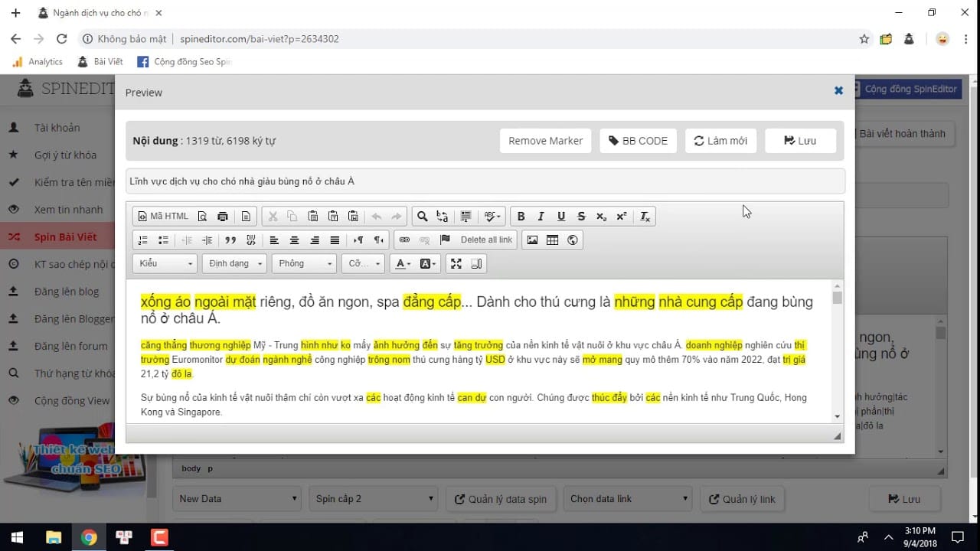This screenshot has width=980, height=551.
Task: Maximize the editor with fullscreen icon
Action: (x=456, y=264)
